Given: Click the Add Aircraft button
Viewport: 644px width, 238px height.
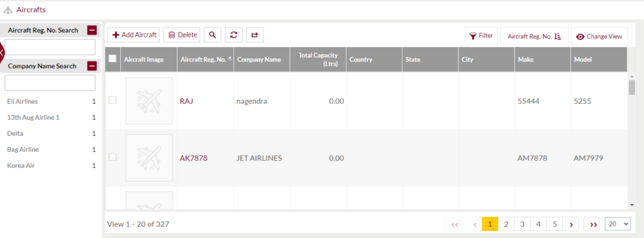Looking at the screenshot, I should click(133, 35).
